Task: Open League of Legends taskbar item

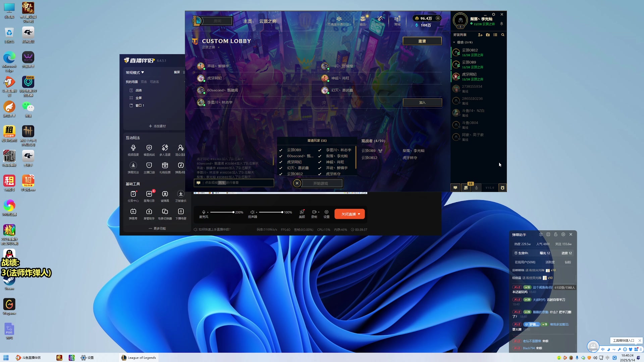Action: click(139, 358)
